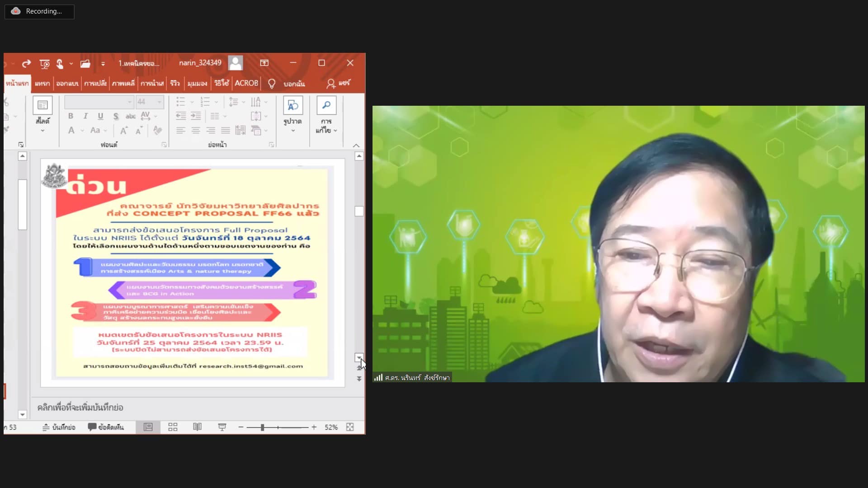Collapse the ribbon with the chevron arrow
The height and width of the screenshot is (488, 868).
tap(356, 145)
